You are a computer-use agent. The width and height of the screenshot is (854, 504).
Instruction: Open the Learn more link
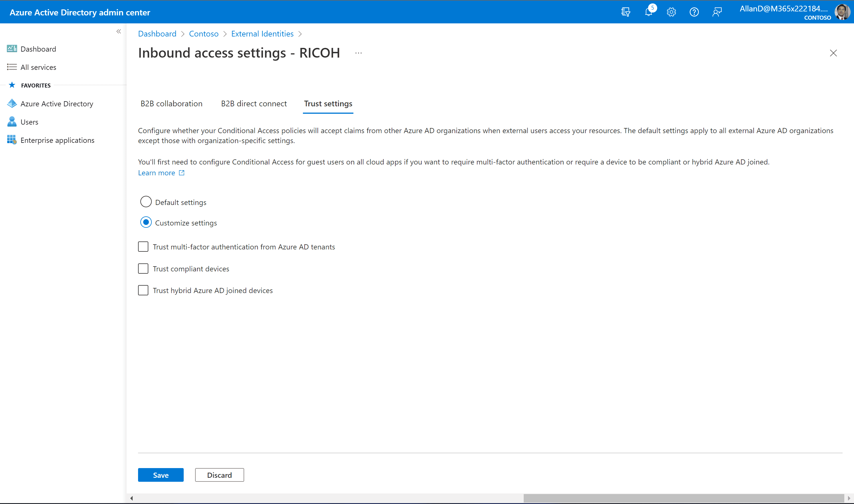pyautogui.click(x=156, y=172)
